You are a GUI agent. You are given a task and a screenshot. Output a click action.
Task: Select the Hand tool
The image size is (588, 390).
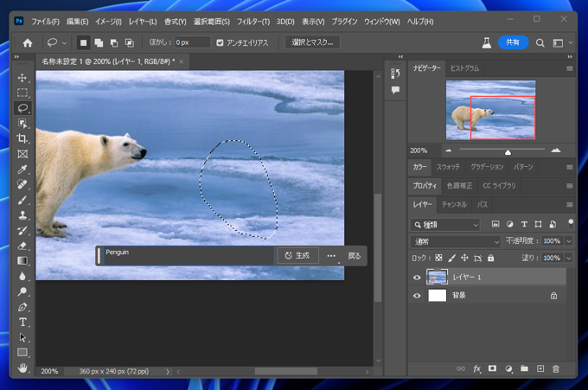(x=22, y=368)
